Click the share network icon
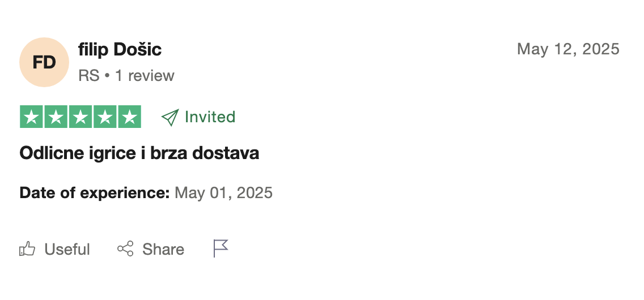Screen dimensions: 644x300 coord(125,249)
